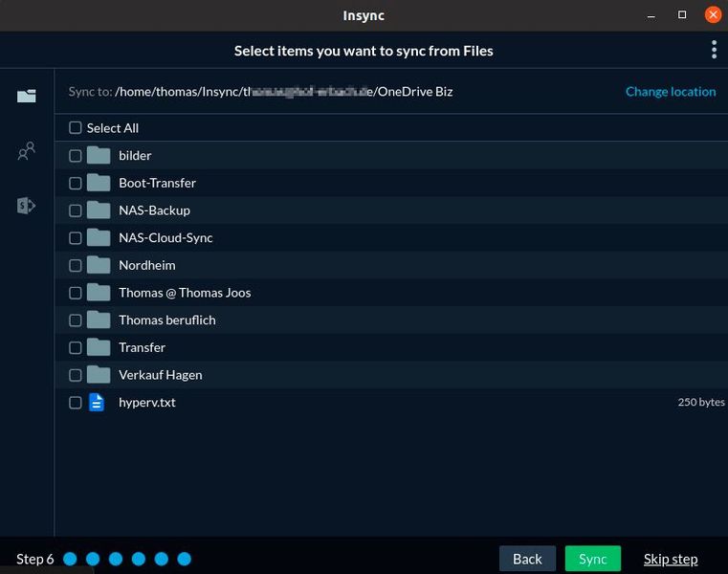Click the Skip step link
728x574 pixels.
671,559
